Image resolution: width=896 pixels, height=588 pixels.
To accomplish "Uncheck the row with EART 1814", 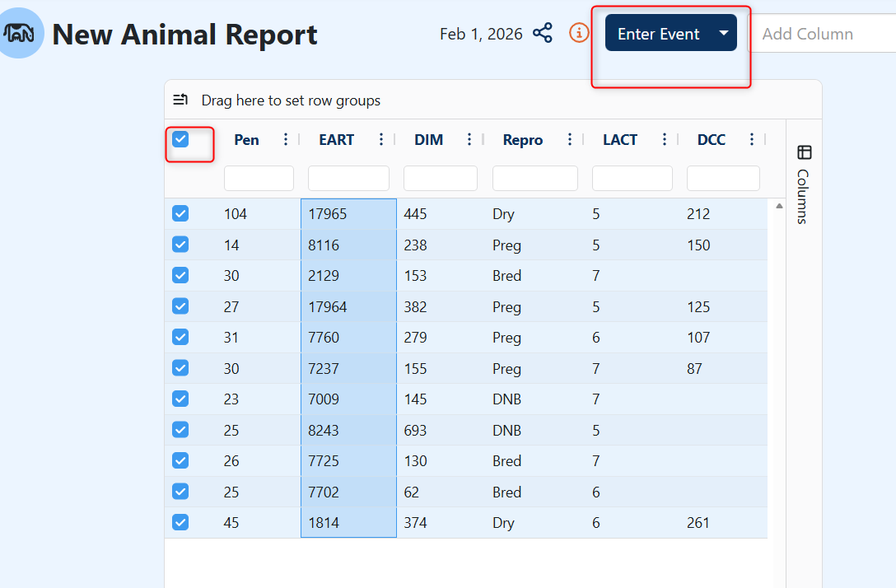I will click(x=180, y=522).
